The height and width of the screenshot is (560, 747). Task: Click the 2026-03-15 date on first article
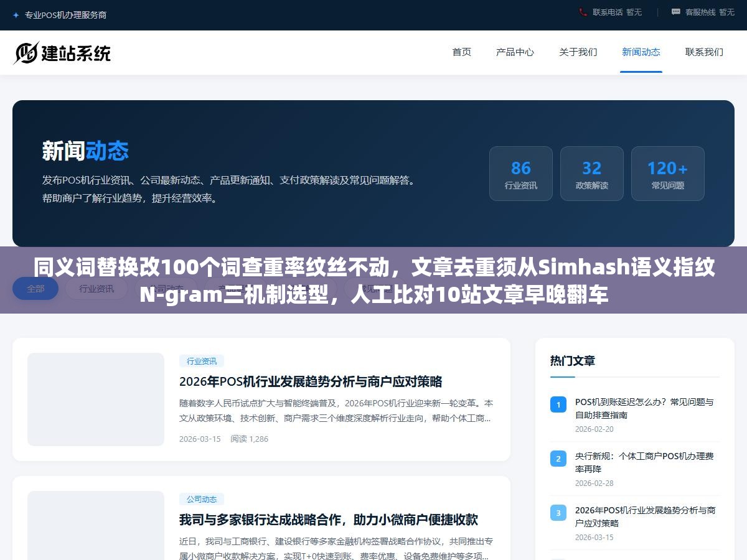point(200,439)
